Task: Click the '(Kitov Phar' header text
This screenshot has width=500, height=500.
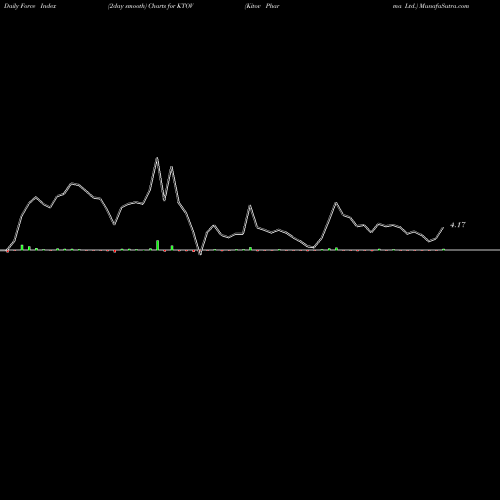Action: pyautogui.click(x=262, y=6)
